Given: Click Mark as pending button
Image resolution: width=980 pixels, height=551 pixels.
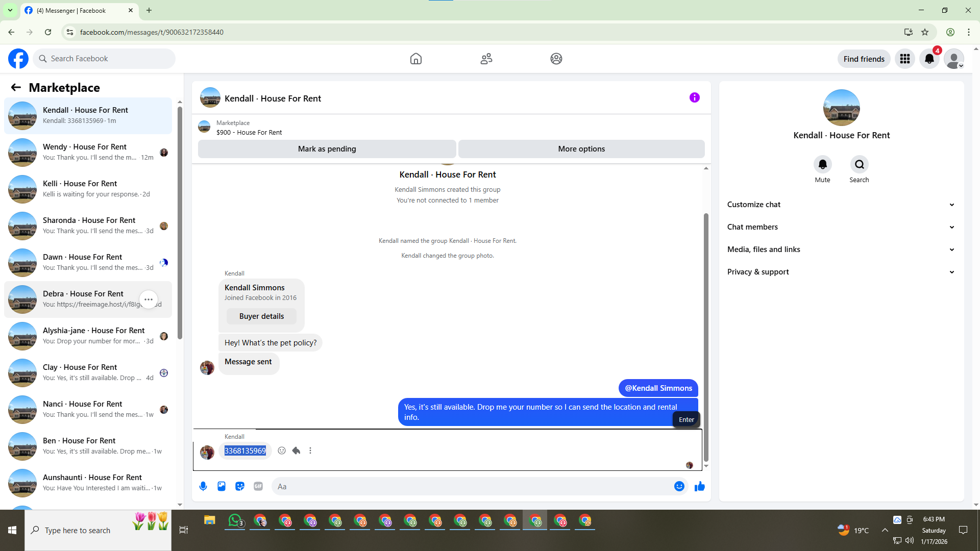Looking at the screenshot, I should (x=327, y=149).
